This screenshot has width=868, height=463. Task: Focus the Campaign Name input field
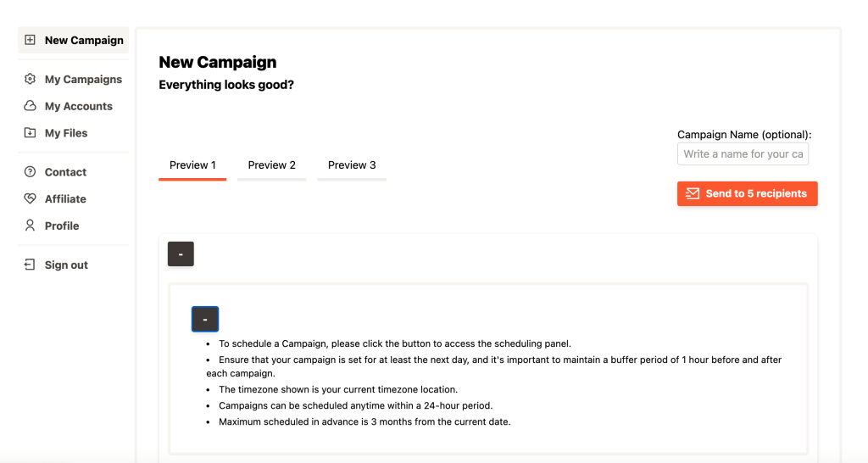pos(743,154)
